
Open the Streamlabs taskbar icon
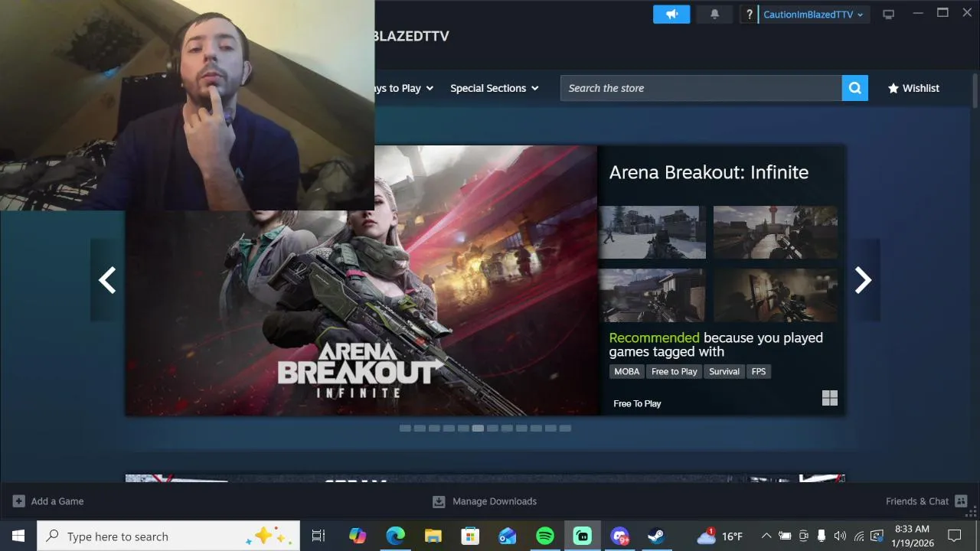click(x=583, y=536)
